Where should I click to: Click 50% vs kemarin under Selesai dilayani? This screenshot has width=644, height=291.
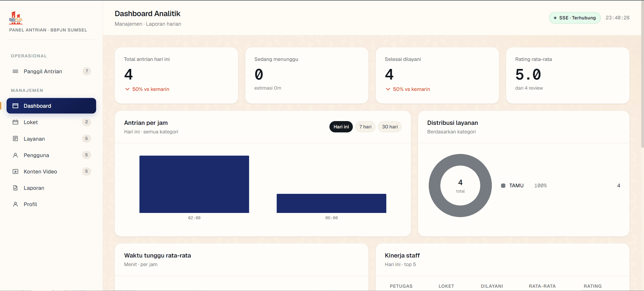coord(411,89)
